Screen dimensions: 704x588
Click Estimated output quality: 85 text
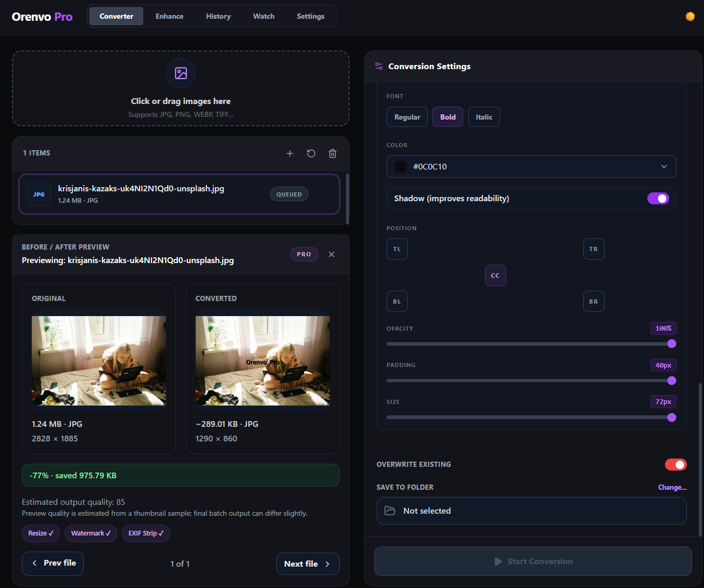pyautogui.click(x=73, y=502)
